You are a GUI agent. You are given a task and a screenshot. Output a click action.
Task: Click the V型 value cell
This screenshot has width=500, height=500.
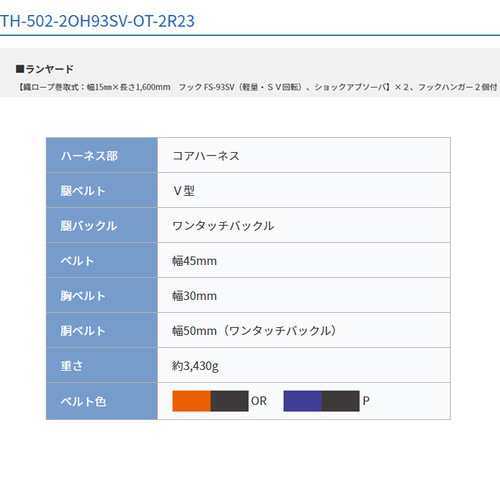[x=304, y=190]
